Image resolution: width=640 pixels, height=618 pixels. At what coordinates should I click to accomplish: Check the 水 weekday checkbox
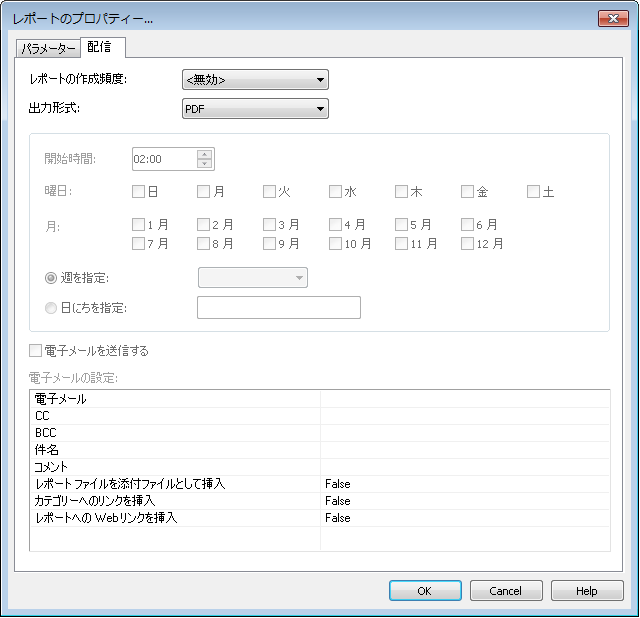click(x=336, y=191)
